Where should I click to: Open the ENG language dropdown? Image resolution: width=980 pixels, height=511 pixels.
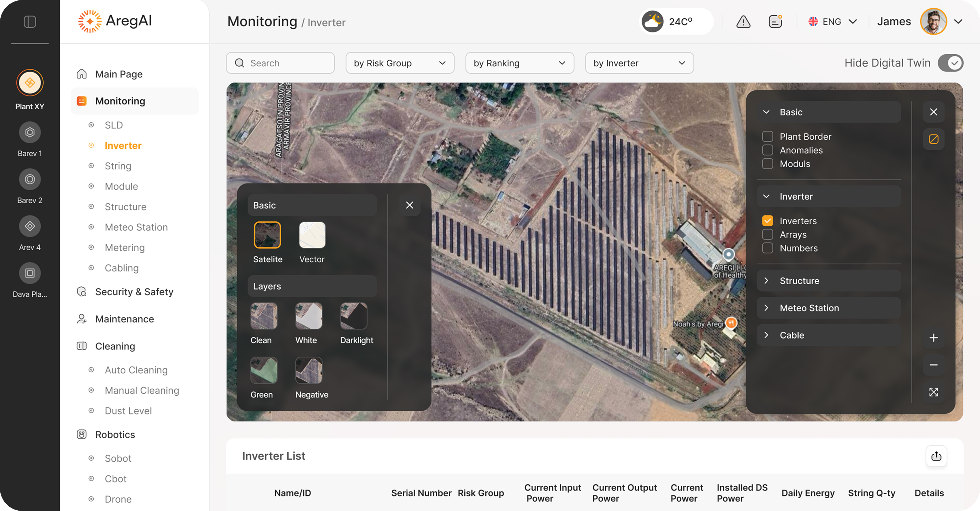point(832,22)
